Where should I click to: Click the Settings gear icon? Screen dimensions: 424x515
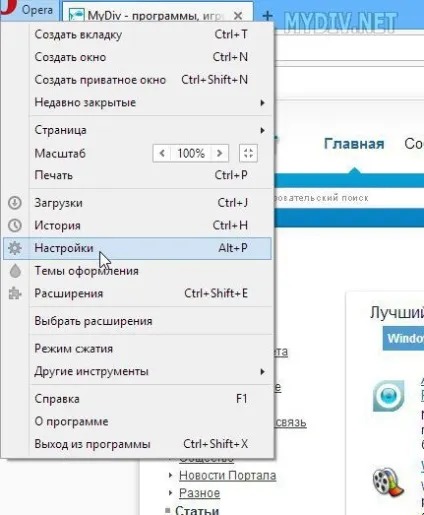click(15, 248)
